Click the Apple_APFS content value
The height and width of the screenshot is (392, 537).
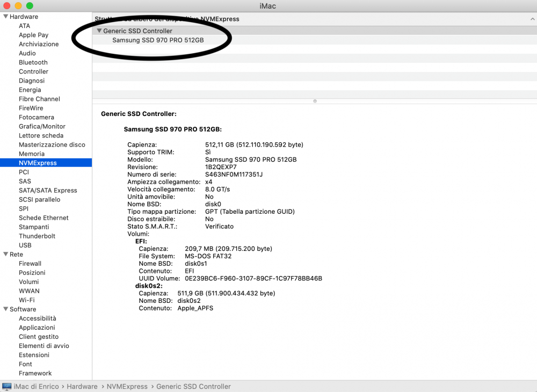[195, 308]
